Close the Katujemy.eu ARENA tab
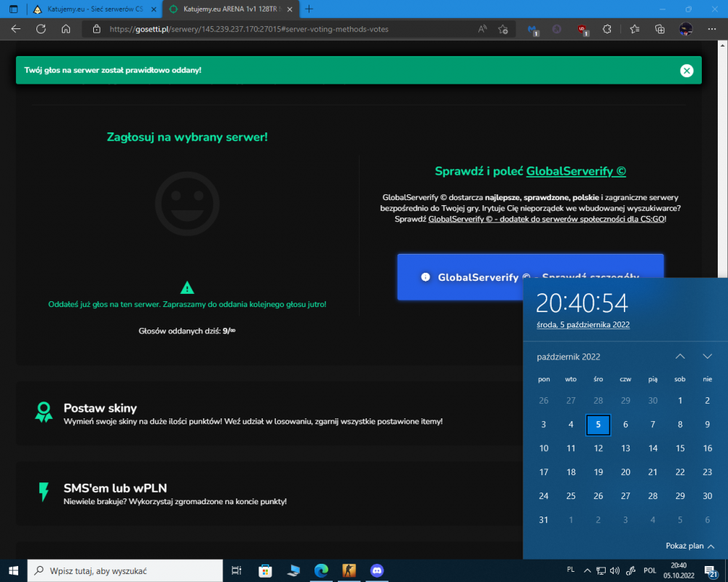728x582 pixels. point(290,9)
